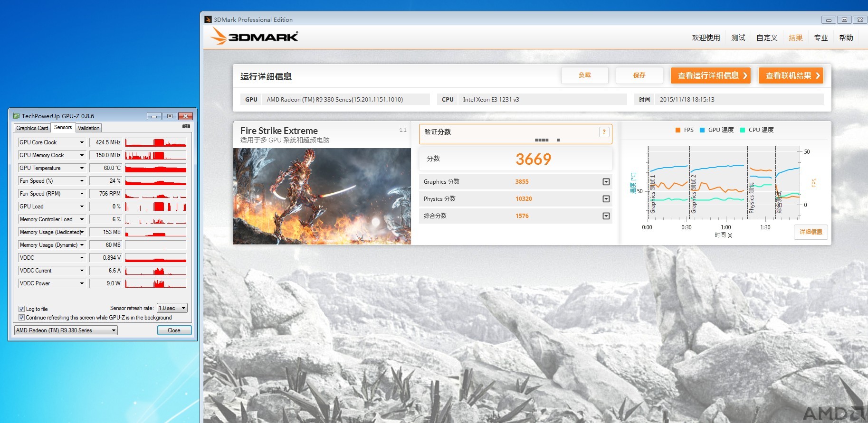
Task: Open VDDC Power sensor dropdown
Action: click(82, 283)
